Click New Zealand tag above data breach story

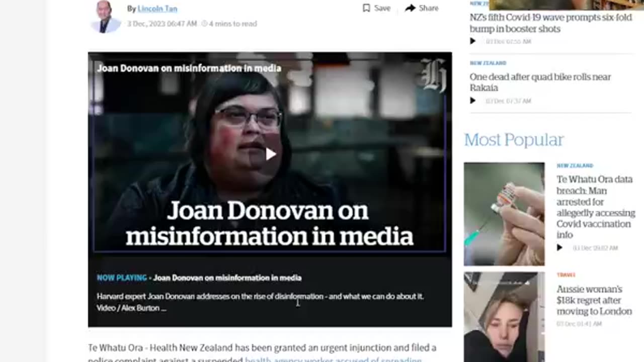click(575, 166)
